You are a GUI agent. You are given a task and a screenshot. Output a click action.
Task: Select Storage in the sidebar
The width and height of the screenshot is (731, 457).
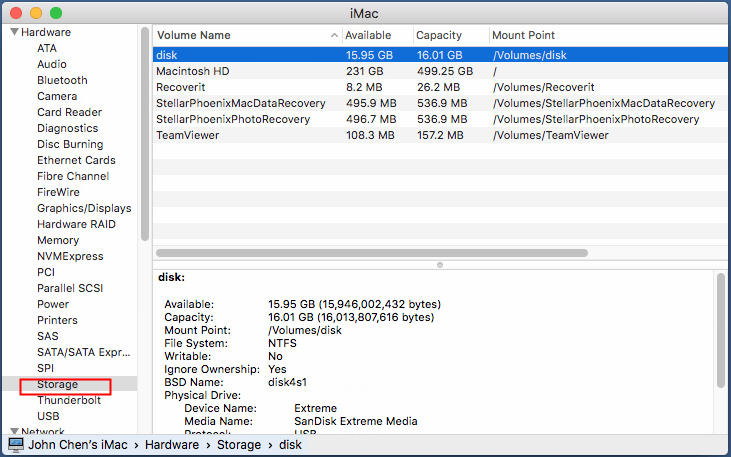(57, 384)
